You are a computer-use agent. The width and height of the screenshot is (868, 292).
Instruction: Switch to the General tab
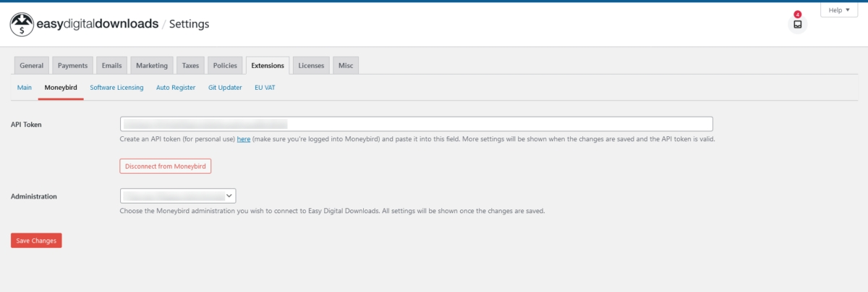(32, 65)
